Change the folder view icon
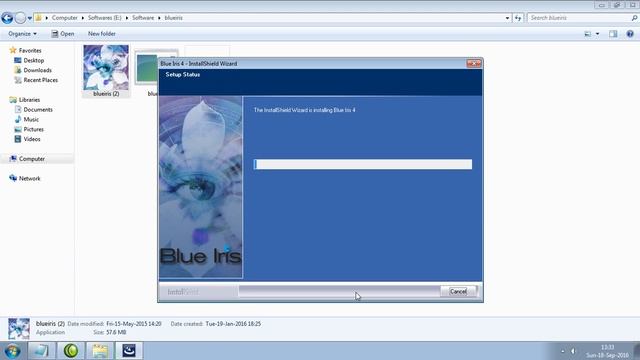 tap(588, 34)
